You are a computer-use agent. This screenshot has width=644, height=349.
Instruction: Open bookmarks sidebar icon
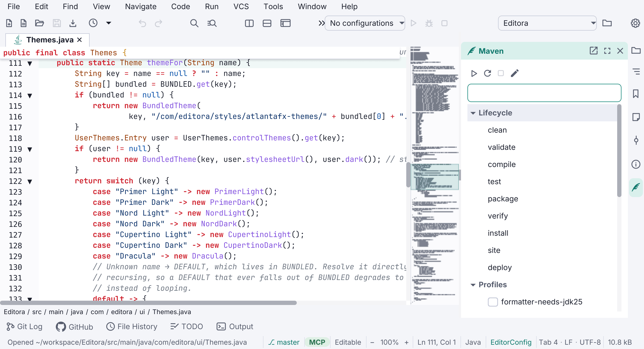pos(636,94)
